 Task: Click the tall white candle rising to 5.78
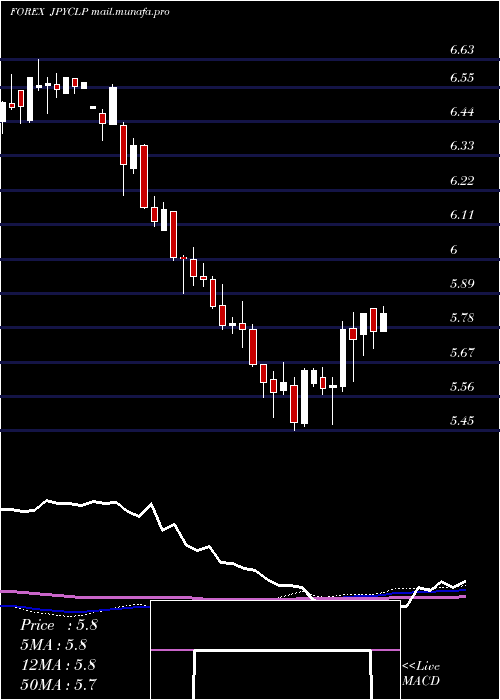point(343,357)
